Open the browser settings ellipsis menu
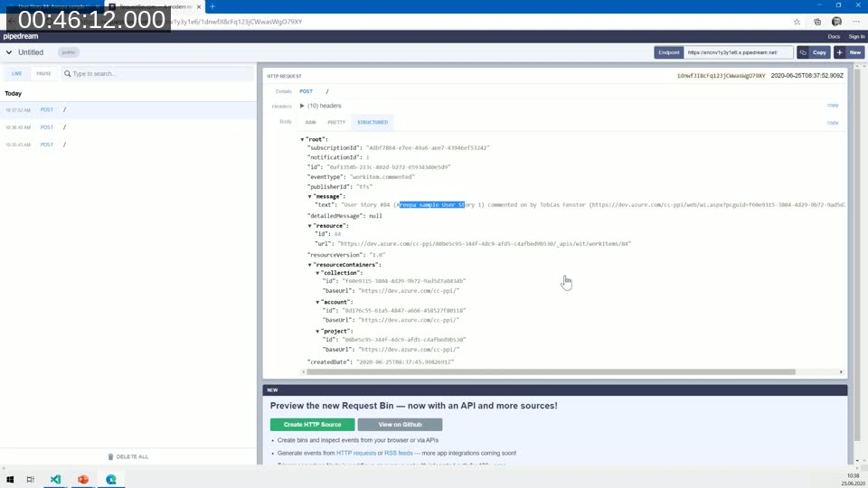 point(856,22)
